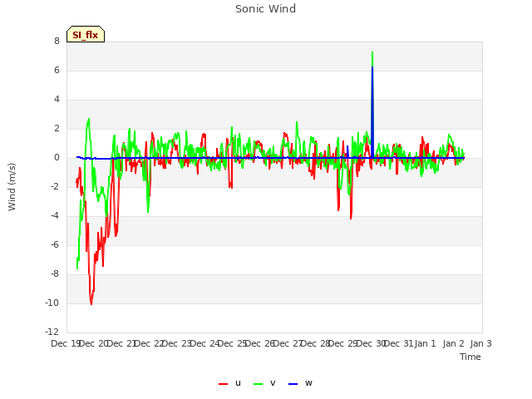Screen dimensions: 532x399
Task: Click the Jan 1 x-axis tick label
Action: pyautogui.click(x=425, y=343)
